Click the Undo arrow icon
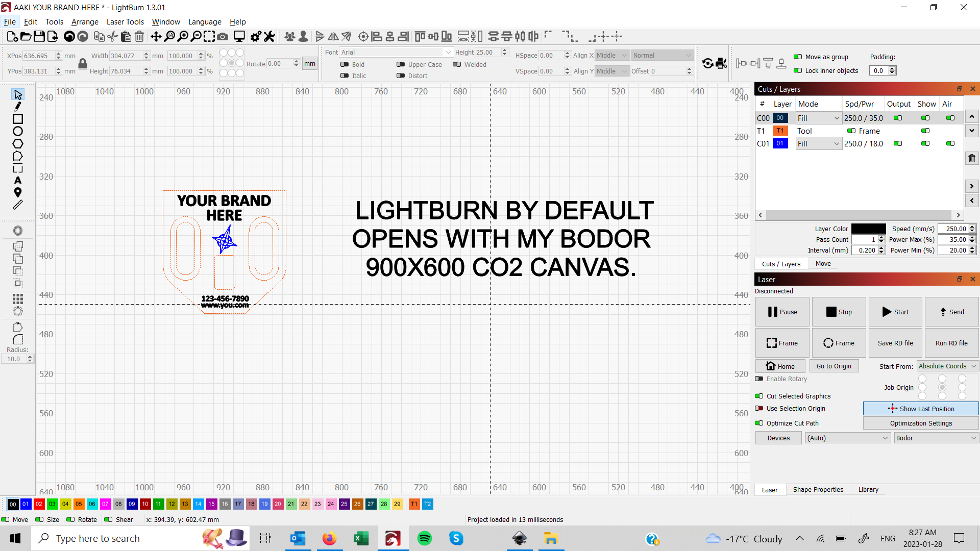Screen dimensions: 980x551 click(69, 36)
